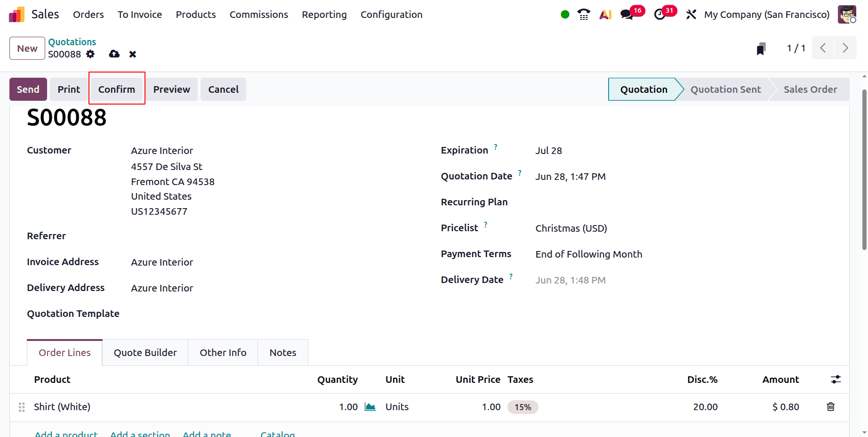This screenshot has height=437, width=868.
Task: Edit the unit price of Shirt (White)
Action: [491, 407]
